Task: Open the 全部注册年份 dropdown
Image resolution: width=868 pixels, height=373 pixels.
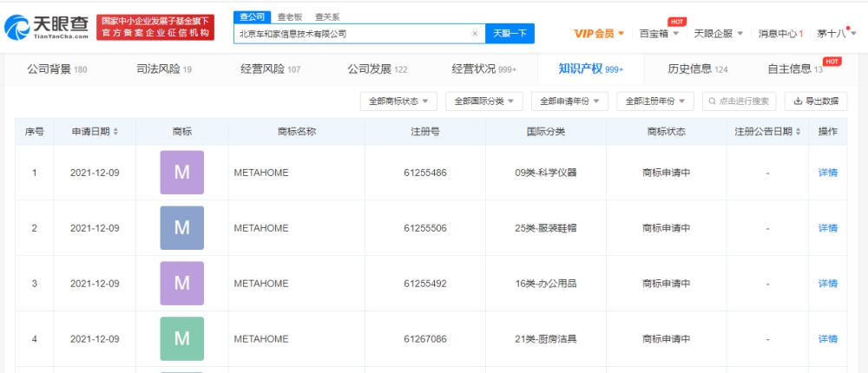Action: pos(655,101)
